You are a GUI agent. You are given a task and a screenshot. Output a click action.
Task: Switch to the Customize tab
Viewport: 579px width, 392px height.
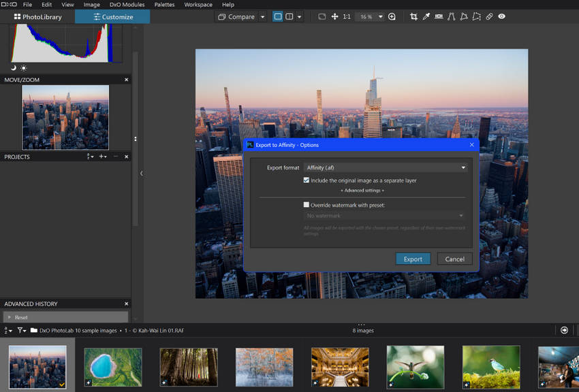pyautogui.click(x=112, y=17)
